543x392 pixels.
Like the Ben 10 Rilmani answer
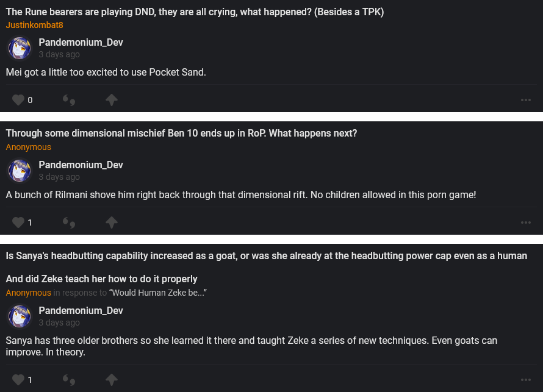[18, 223]
